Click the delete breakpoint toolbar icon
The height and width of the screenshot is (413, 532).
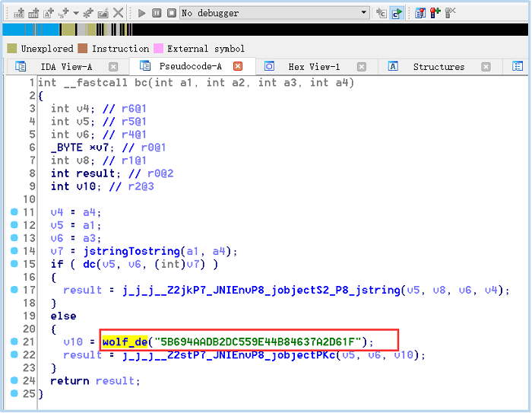point(450,13)
